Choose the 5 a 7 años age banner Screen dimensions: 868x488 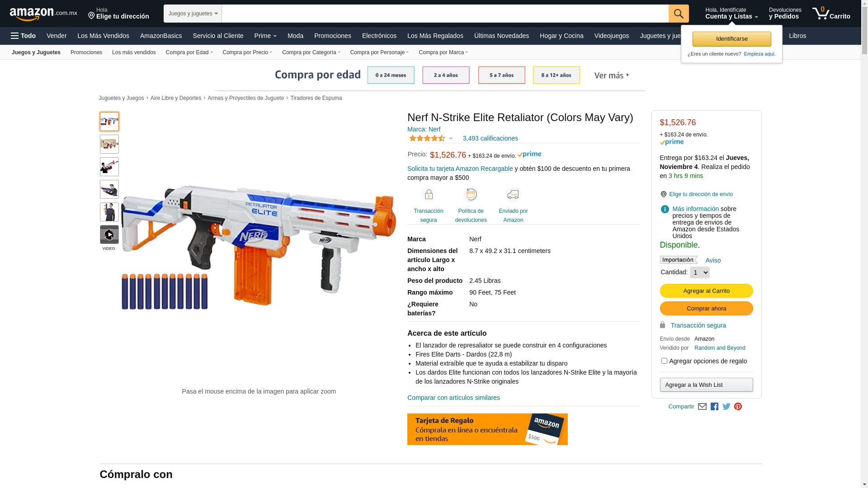[x=501, y=75]
